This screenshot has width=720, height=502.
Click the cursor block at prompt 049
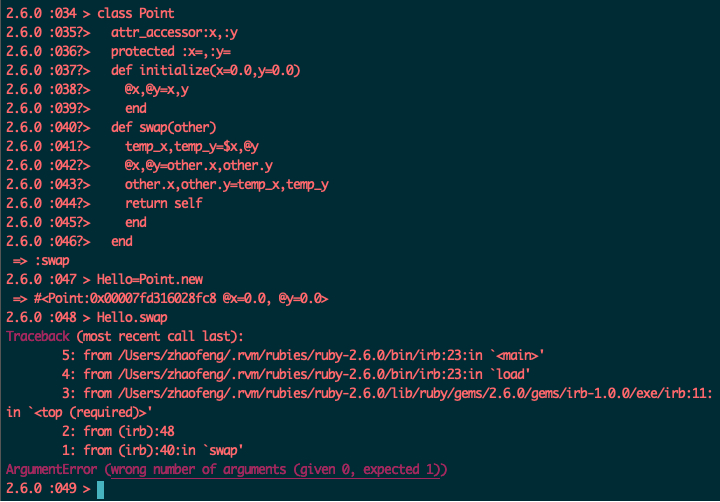click(101, 490)
